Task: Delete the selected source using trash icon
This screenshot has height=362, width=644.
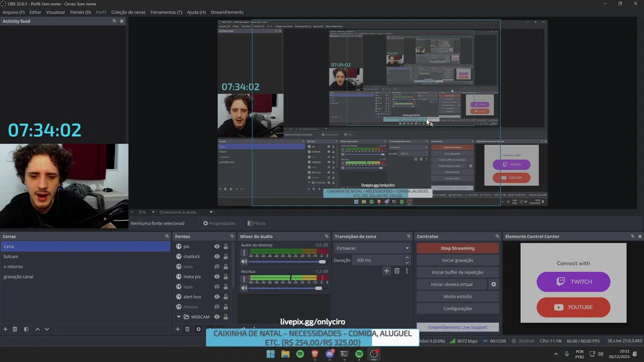Action: (x=187, y=329)
